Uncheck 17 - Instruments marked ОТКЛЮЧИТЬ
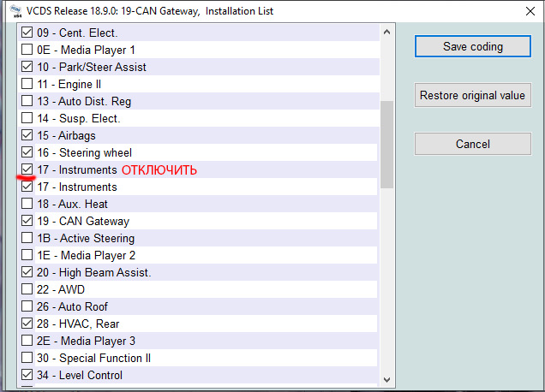Viewport: 545px width, 392px height. [x=27, y=169]
